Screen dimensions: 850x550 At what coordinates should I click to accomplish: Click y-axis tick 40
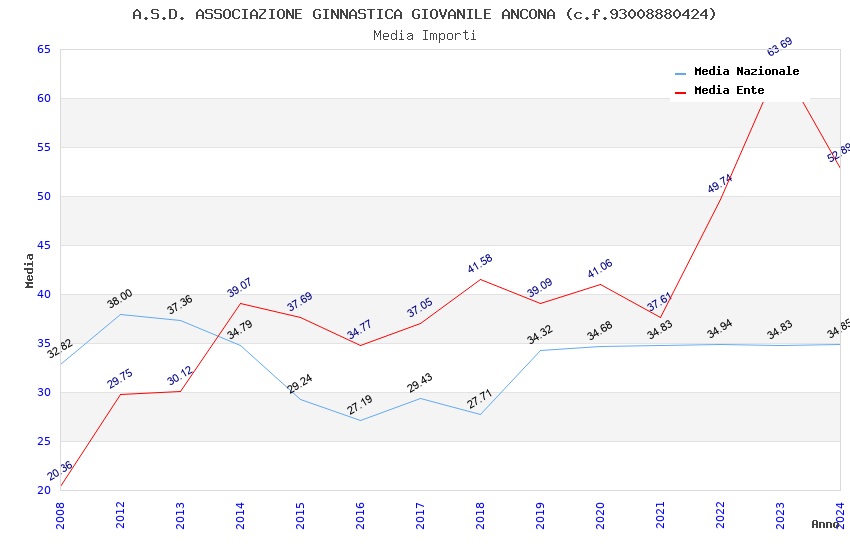[x=44, y=294]
